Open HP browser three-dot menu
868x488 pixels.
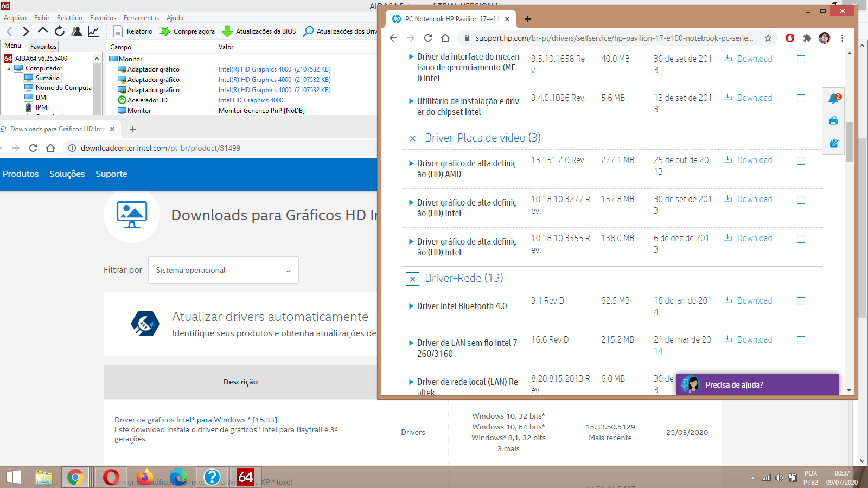[x=842, y=38]
